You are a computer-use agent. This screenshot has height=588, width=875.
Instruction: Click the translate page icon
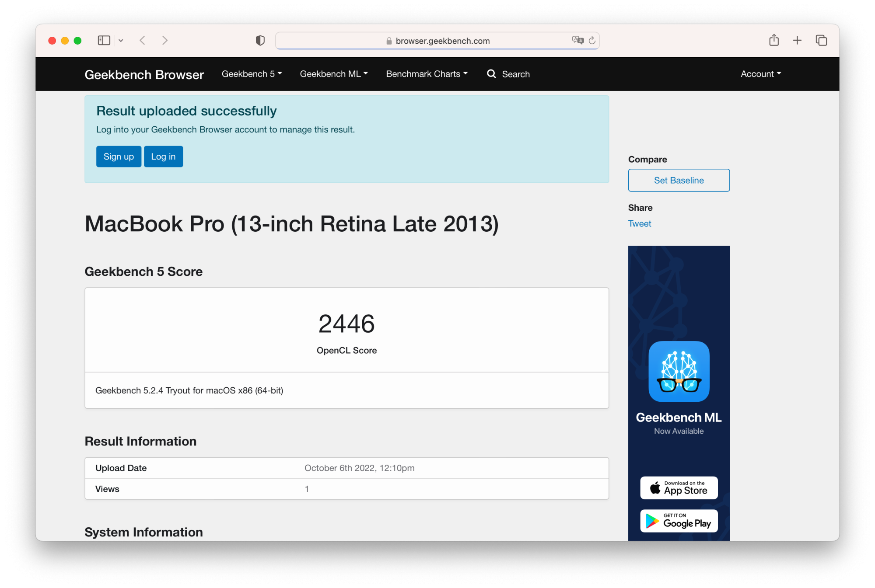577,40
